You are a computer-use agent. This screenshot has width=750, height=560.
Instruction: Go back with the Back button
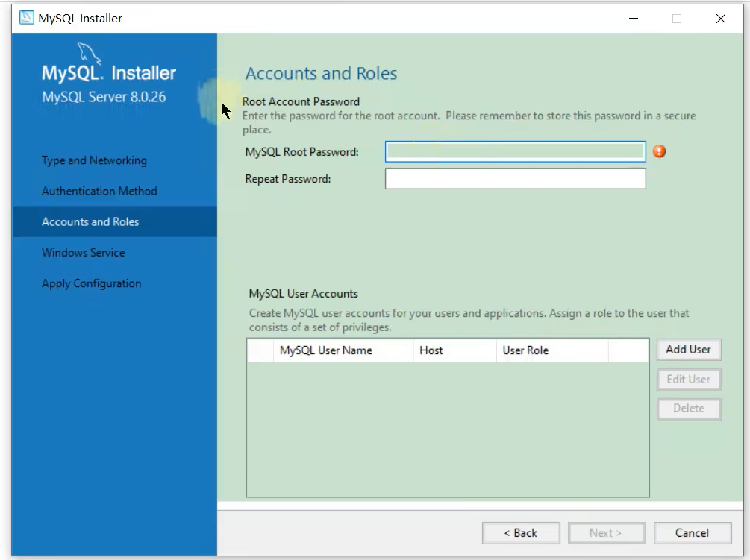[520, 532]
